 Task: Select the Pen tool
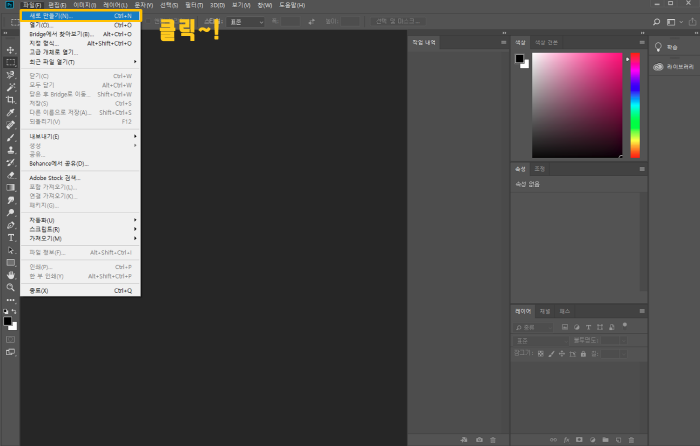(x=10, y=225)
